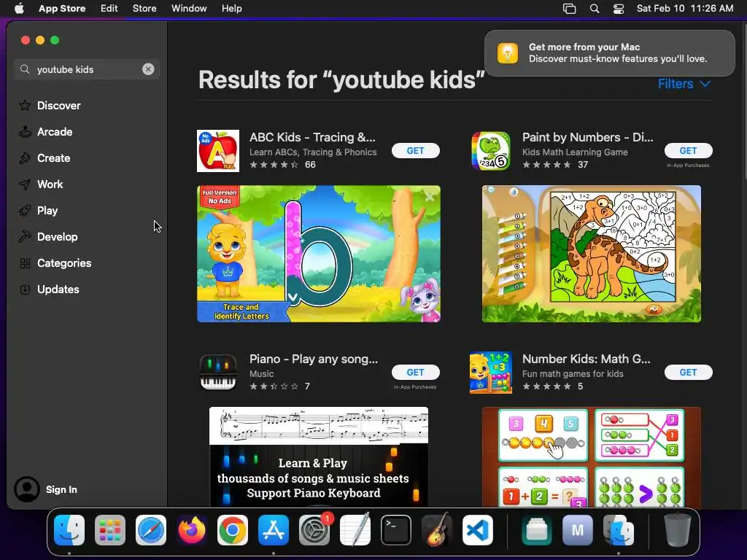Open the Trash in the Dock
The height and width of the screenshot is (560, 747).
678,530
